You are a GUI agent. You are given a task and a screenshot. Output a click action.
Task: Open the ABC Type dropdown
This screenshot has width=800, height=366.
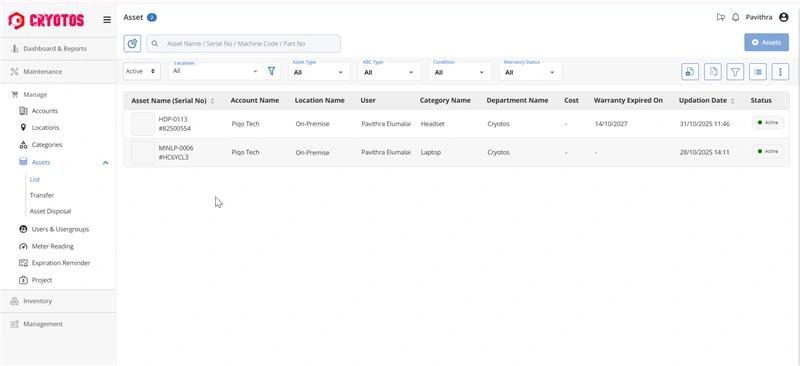(390, 71)
